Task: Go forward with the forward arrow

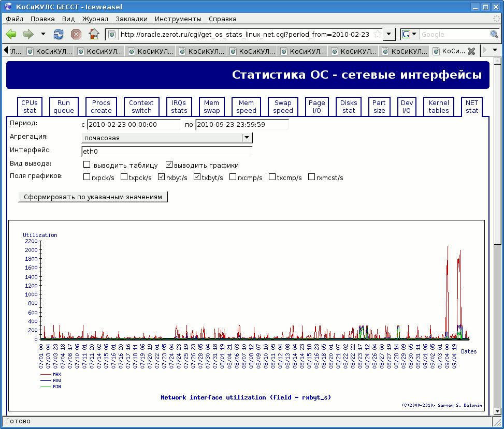Action: [x=28, y=34]
